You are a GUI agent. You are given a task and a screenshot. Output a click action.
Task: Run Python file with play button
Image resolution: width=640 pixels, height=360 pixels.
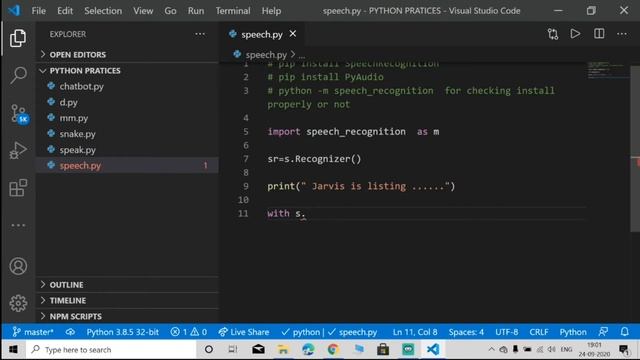click(x=576, y=34)
